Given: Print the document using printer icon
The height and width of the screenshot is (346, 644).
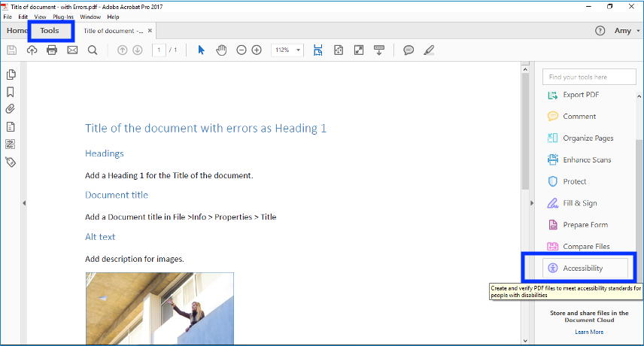Looking at the screenshot, I should pos(52,50).
